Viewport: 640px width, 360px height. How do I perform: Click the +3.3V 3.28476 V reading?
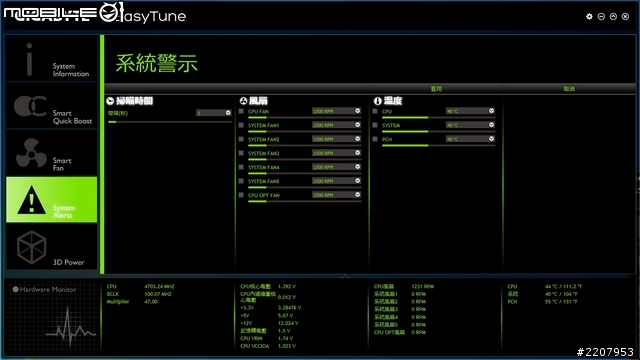tap(289, 307)
